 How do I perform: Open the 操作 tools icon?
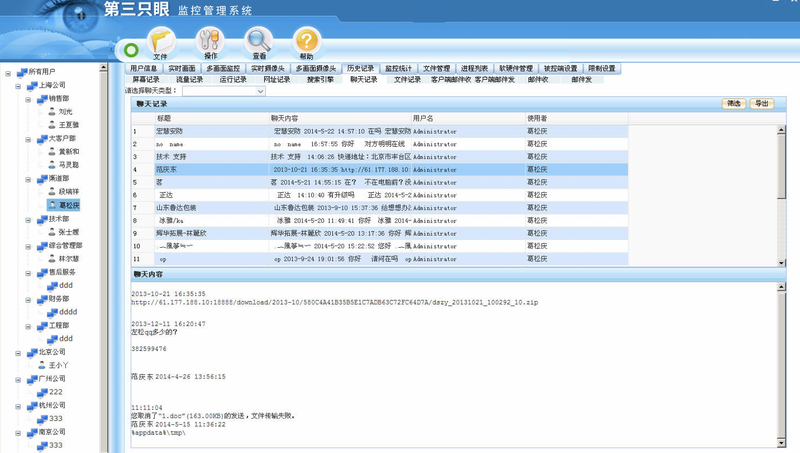tap(210, 43)
